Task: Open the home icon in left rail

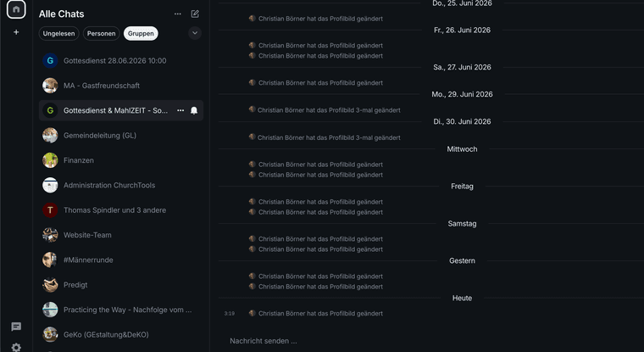Action: click(16, 9)
